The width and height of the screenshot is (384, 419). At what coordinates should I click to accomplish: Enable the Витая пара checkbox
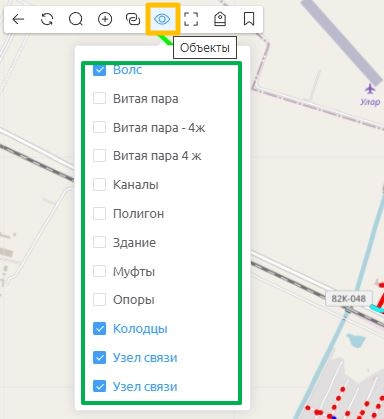click(99, 98)
